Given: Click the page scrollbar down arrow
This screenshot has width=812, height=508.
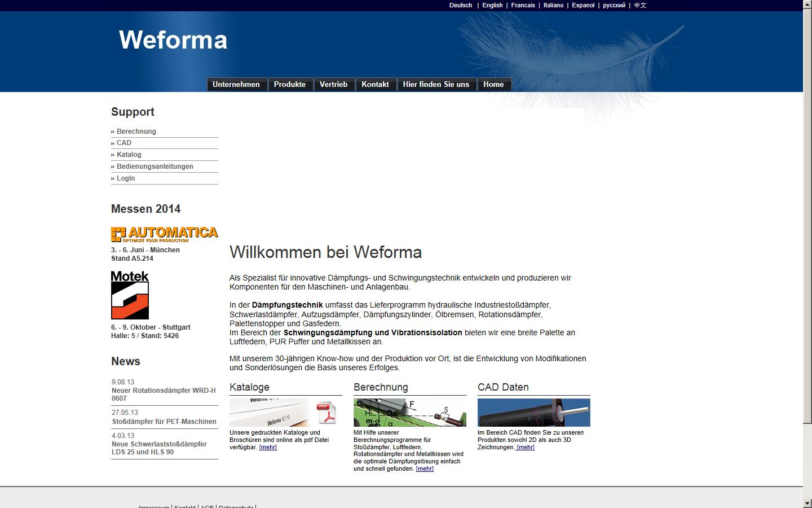Looking at the screenshot, I should (x=807, y=503).
